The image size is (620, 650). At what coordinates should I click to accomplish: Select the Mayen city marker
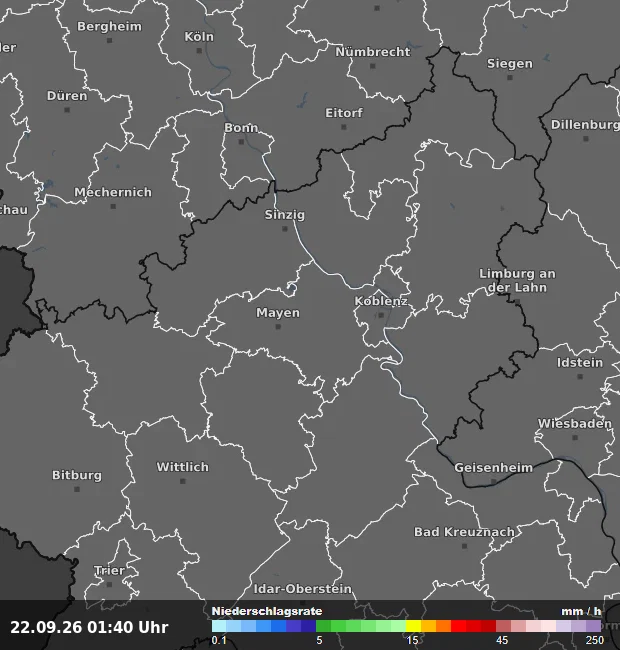(x=278, y=327)
